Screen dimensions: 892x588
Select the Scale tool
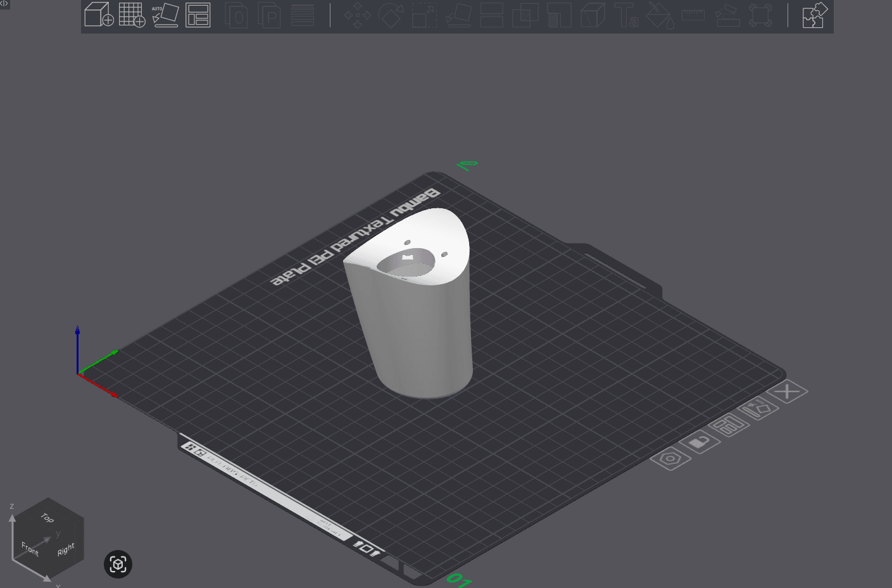[424, 15]
